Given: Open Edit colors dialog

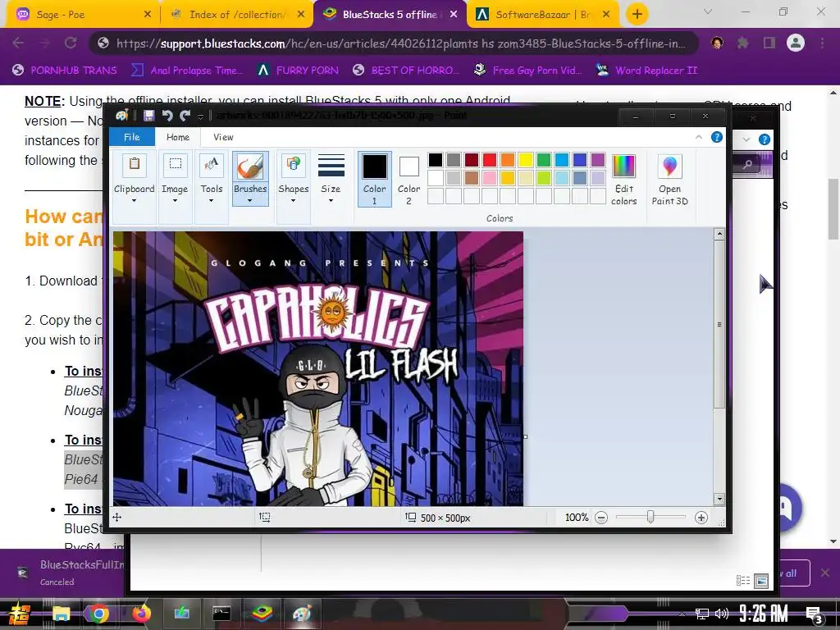Looking at the screenshot, I should [x=623, y=179].
